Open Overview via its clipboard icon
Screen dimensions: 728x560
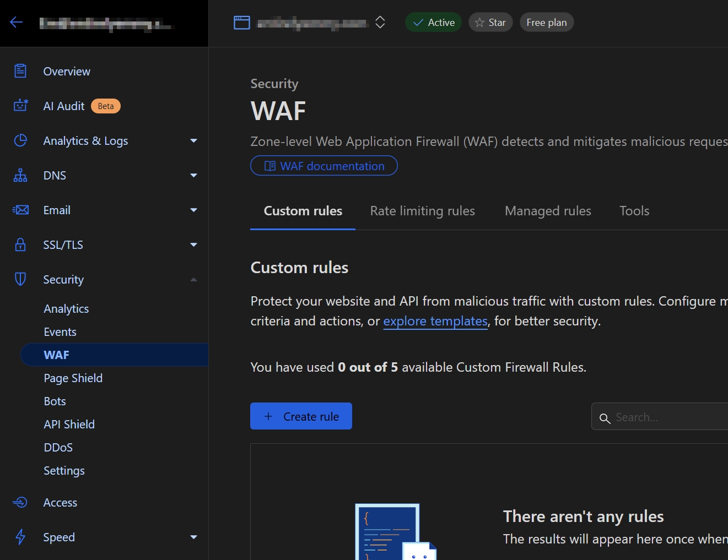[x=20, y=71]
